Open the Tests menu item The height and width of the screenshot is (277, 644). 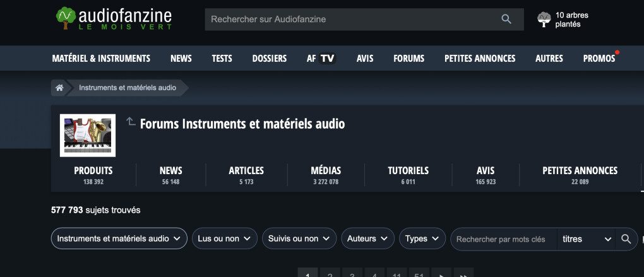click(x=222, y=59)
